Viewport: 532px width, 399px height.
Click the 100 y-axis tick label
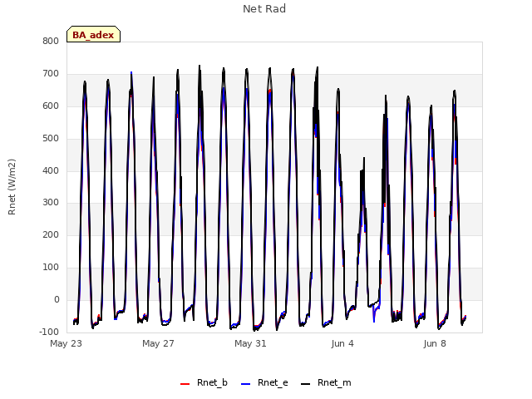pyautogui.click(x=51, y=268)
